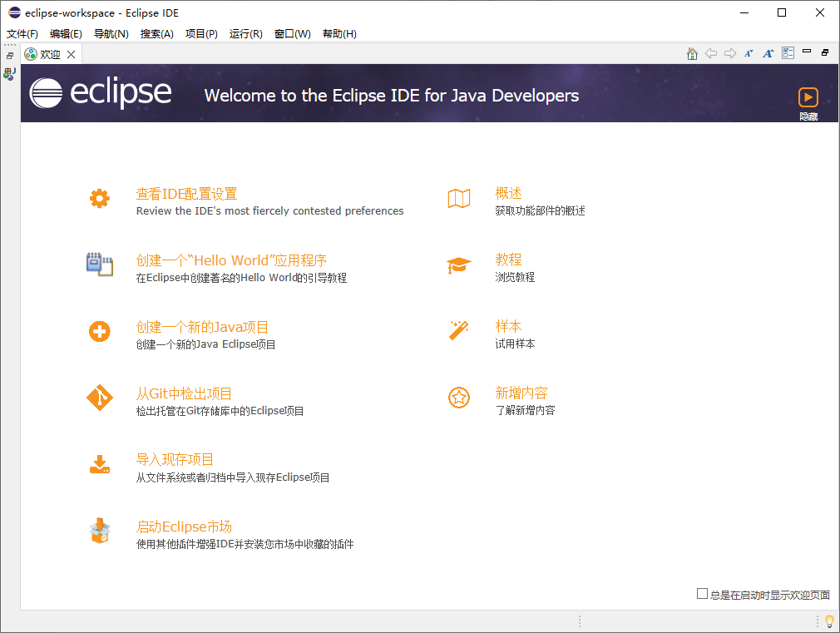The width and height of the screenshot is (840, 633).
Task: Open the Java perspective icon in the left trim
Action: tap(10, 74)
